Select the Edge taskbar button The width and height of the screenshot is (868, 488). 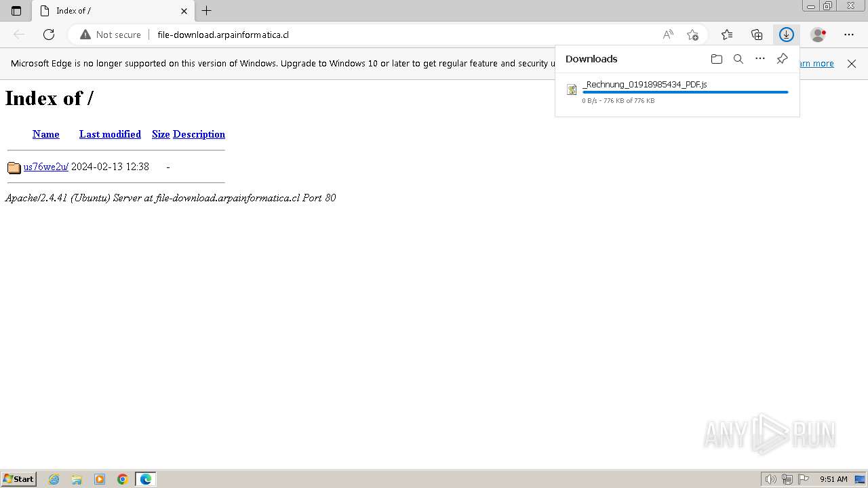(146, 479)
